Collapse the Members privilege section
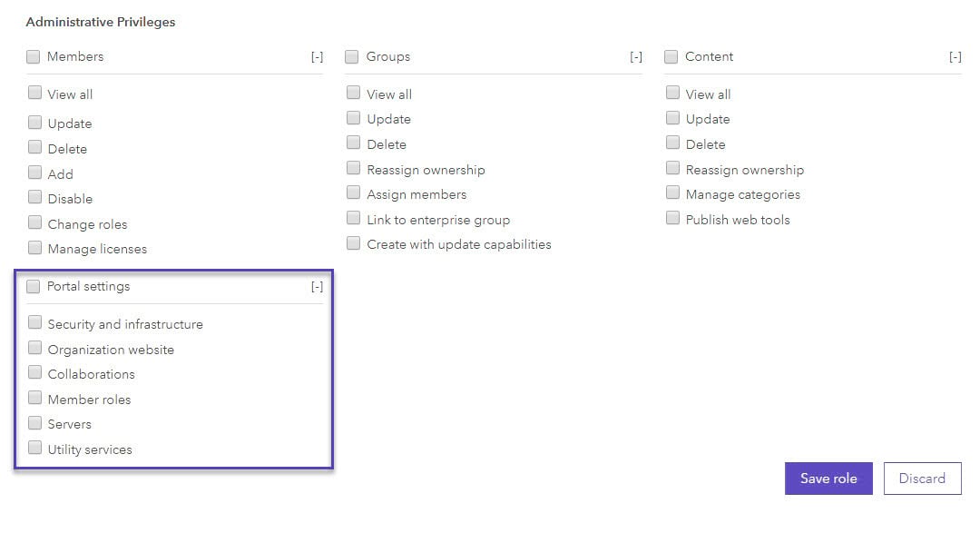The image size is (980, 533). click(317, 55)
